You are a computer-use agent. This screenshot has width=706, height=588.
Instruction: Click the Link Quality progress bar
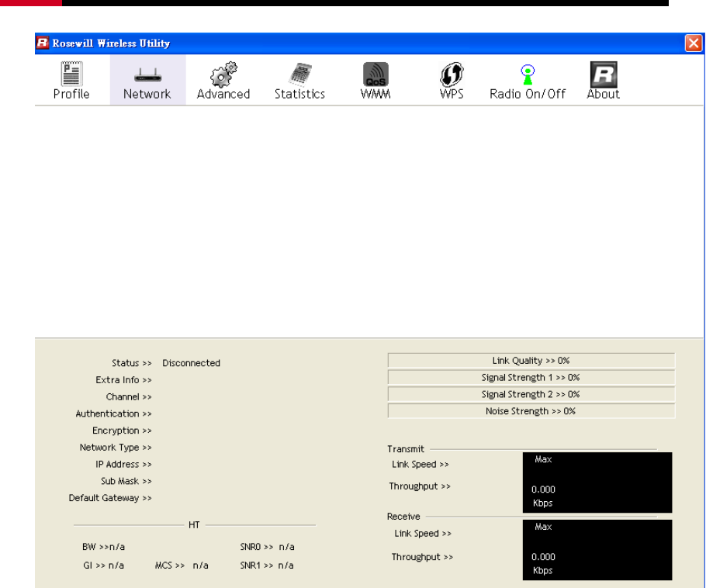(x=531, y=361)
